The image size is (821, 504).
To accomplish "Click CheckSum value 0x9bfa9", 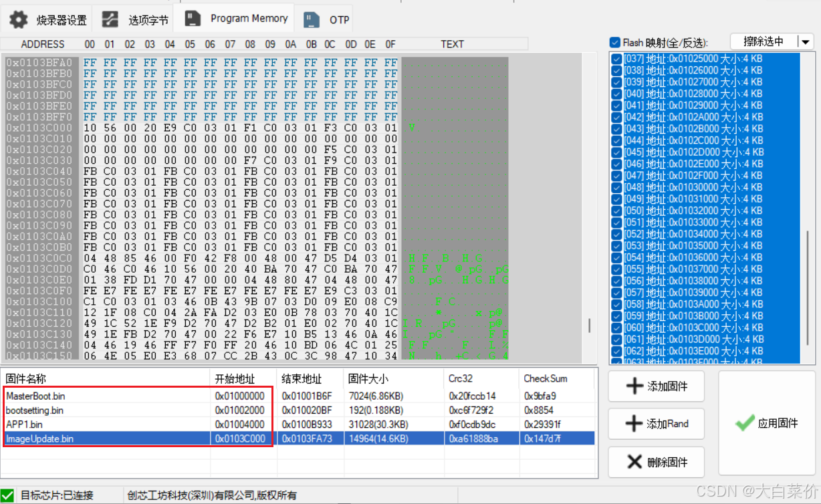I will pyautogui.click(x=540, y=396).
